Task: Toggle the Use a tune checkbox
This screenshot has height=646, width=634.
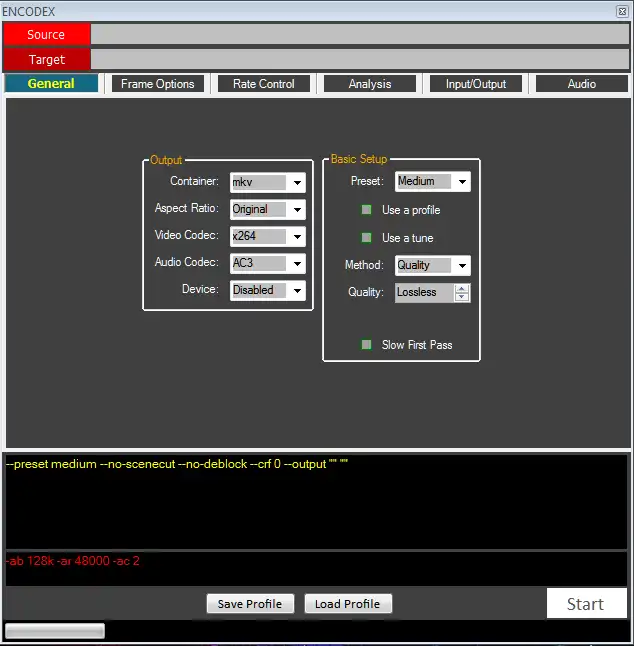Action: coord(366,238)
